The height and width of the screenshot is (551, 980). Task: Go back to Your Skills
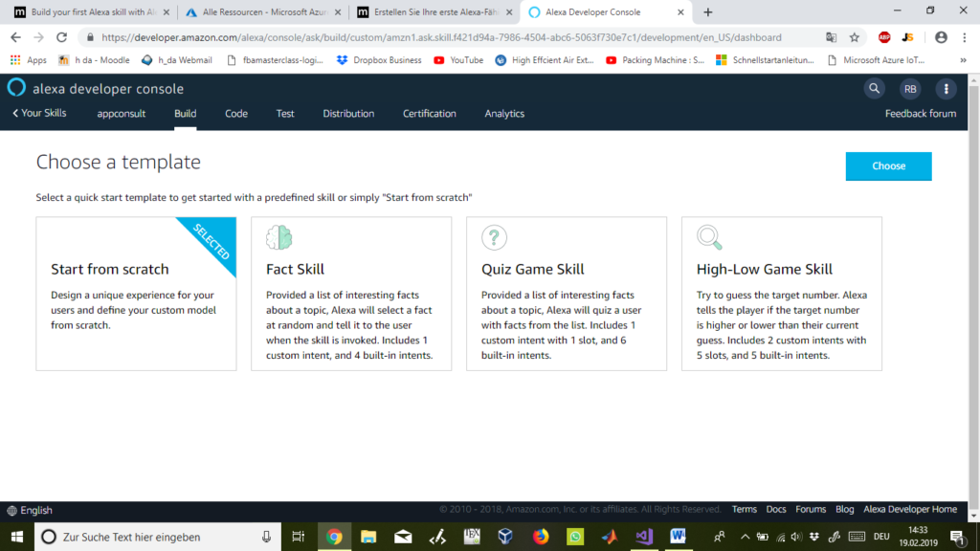pyautogui.click(x=39, y=113)
